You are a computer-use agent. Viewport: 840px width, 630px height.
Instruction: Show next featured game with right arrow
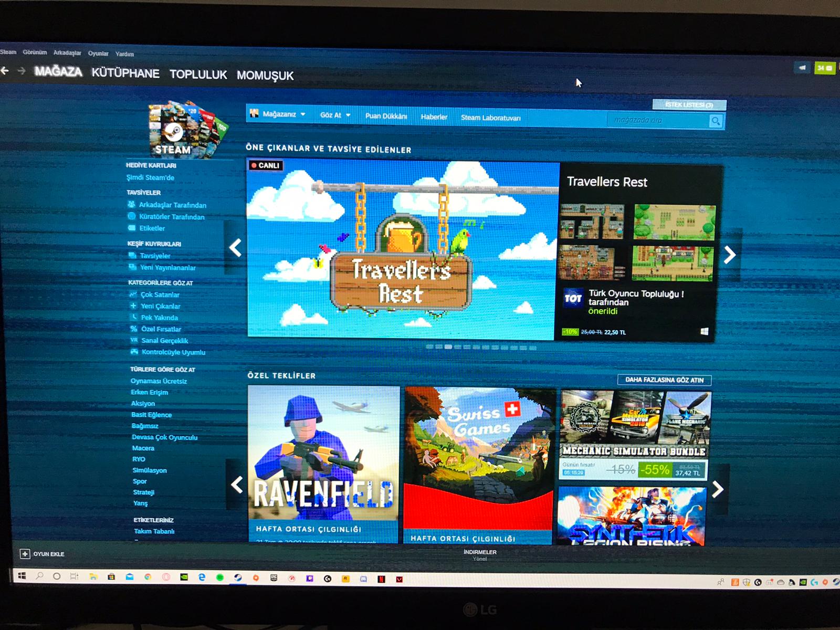pyautogui.click(x=729, y=255)
